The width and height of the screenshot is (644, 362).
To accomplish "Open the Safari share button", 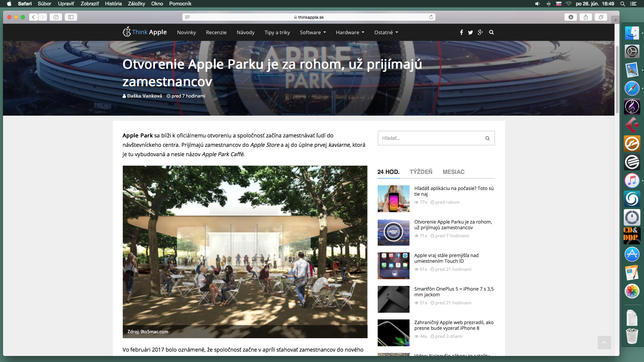I will pos(586,17).
